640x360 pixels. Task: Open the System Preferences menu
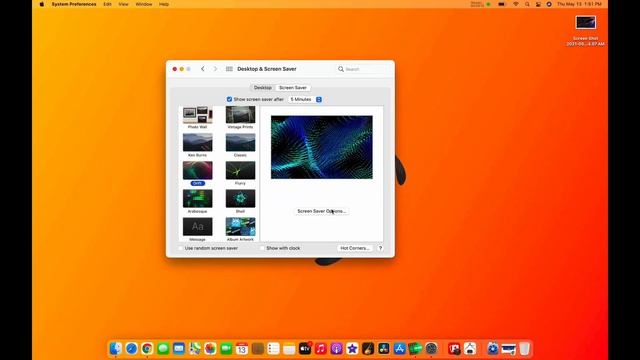pyautogui.click(x=74, y=4)
